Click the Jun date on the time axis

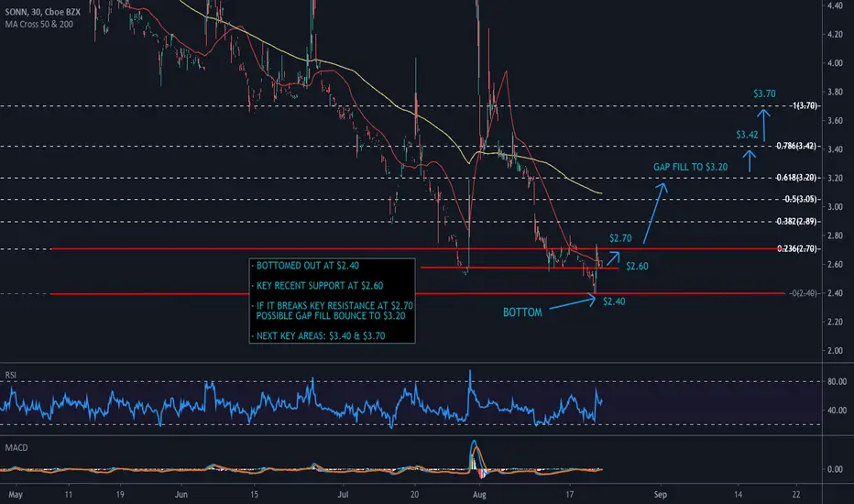click(181, 495)
